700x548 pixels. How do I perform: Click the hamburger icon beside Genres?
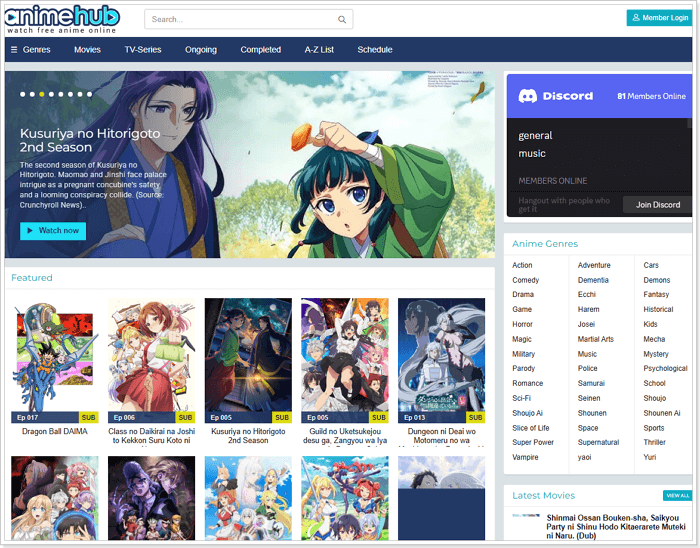(14, 50)
